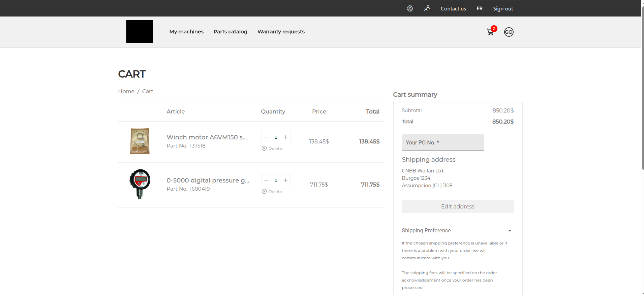Navigate to Home breadcrumb
Viewport: 644px width, 295px height.
point(126,91)
